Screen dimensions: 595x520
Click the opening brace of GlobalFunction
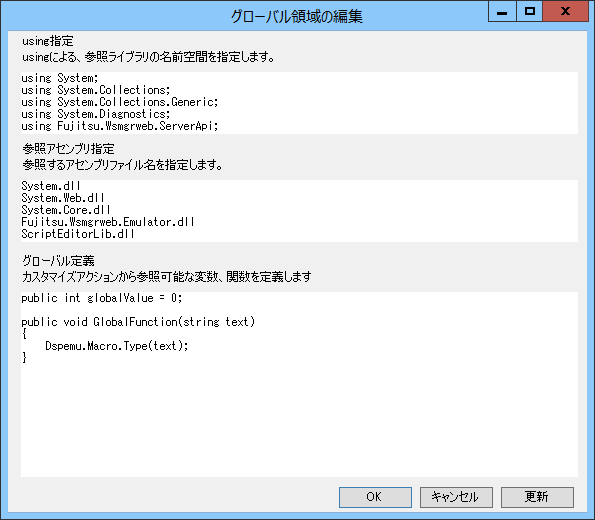(x=24, y=334)
